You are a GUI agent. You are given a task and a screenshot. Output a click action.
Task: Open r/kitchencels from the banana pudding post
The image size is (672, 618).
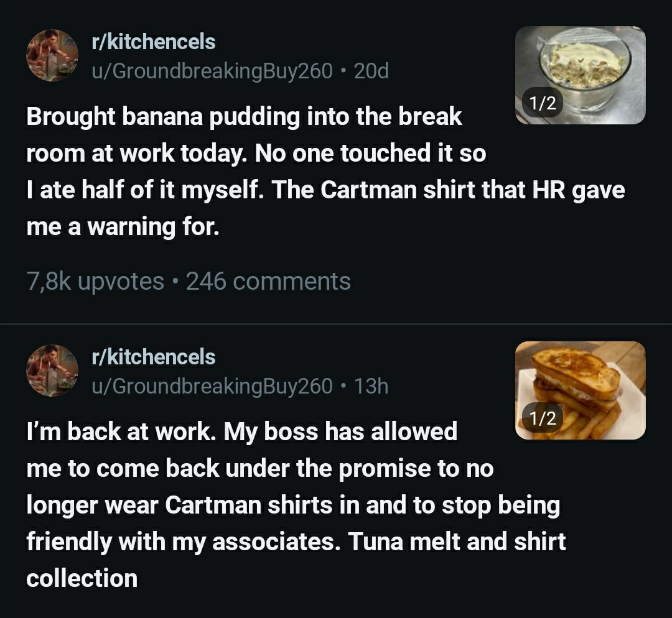153,42
